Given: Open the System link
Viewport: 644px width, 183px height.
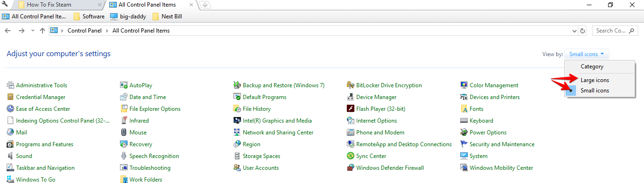Looking at the screenshot, I should [479, 156].
